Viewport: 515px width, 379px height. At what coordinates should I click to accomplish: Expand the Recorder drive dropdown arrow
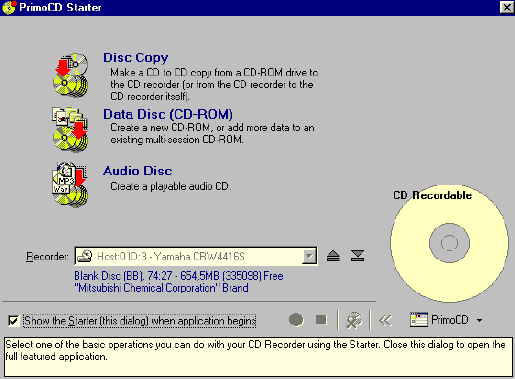pyautogui.click(x=309, y=256)
